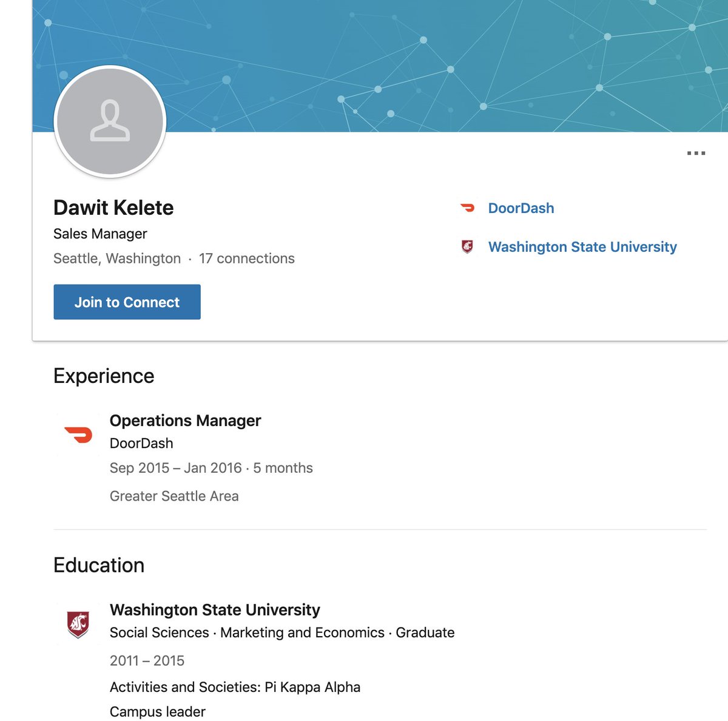Click the Education section heading
The image size is (728, 721).
pyautogui.click(x=99, y=565)
